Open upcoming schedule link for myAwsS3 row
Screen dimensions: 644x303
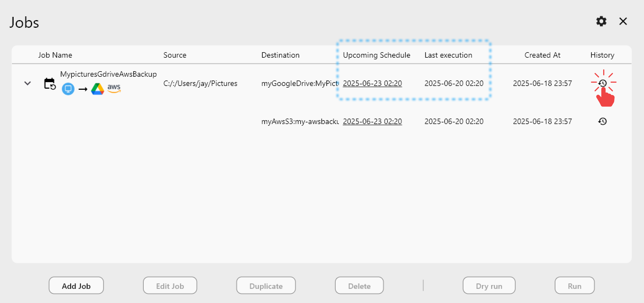tap(372, 121)
